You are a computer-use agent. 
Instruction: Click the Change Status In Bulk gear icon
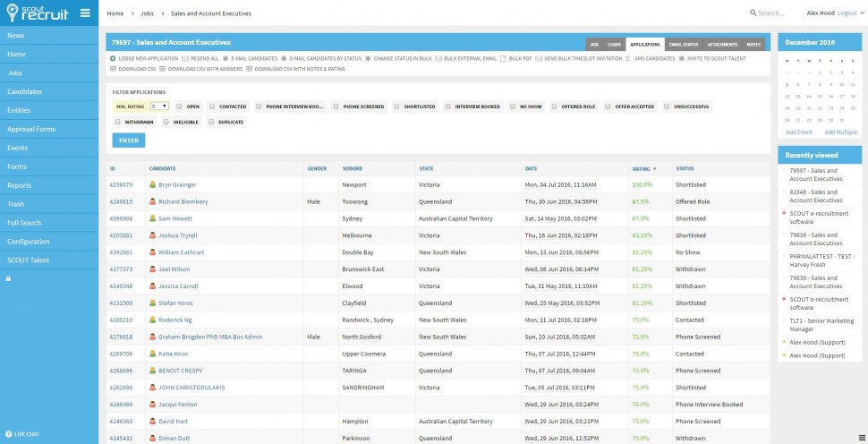(x=368, y=58)
